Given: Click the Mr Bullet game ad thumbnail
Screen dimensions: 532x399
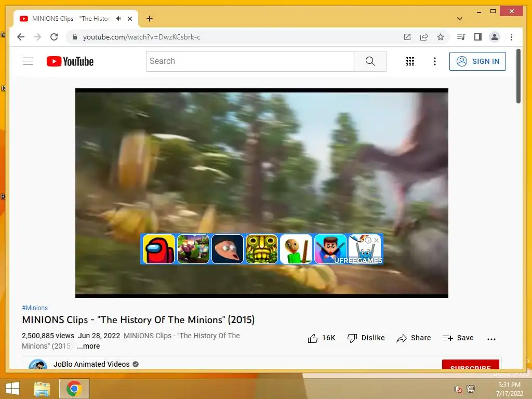Looking at the screenshot, I should pos(330,249).
